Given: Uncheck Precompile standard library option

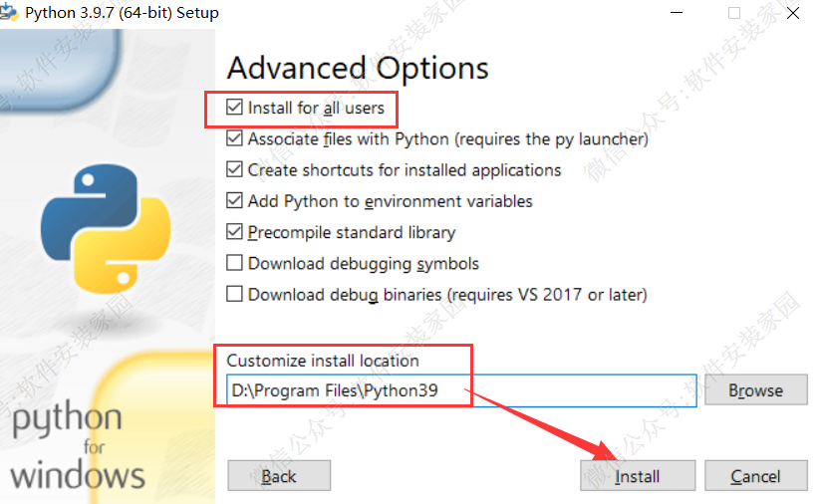Looking at the screenshot, I should pos(235,232).
